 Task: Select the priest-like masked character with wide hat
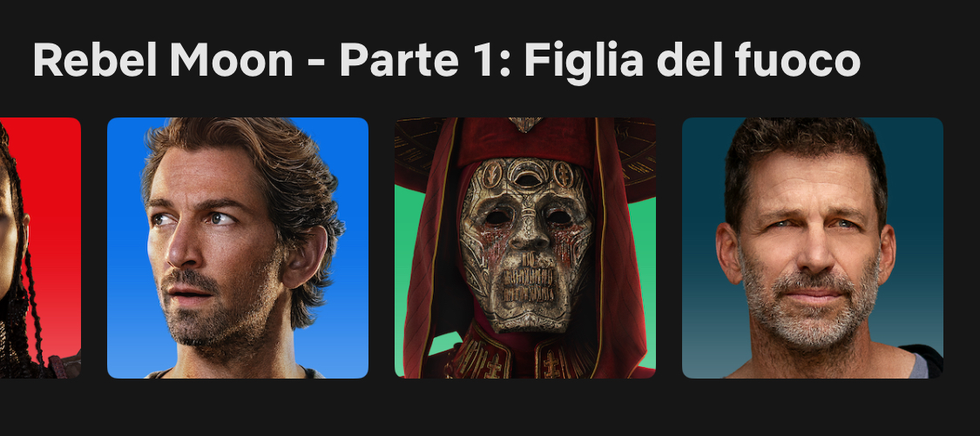coord(525,248)
